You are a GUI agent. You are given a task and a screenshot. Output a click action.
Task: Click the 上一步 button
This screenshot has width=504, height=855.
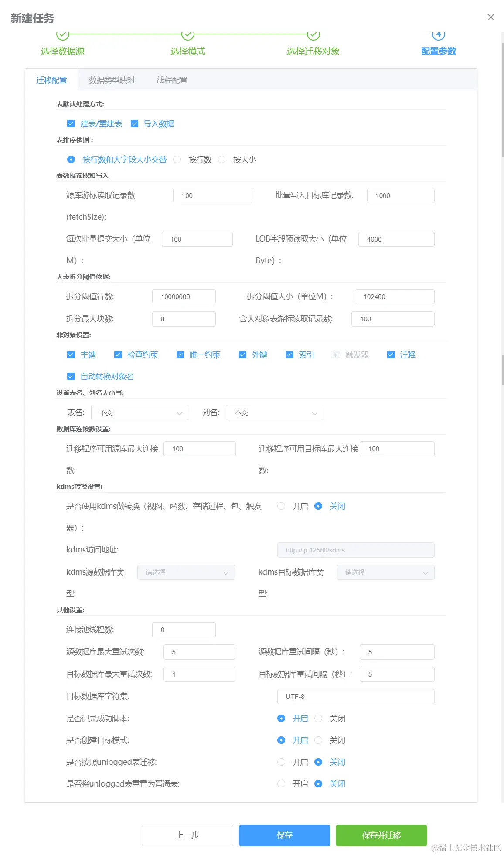pyautogui.click(x=187, y=835)
